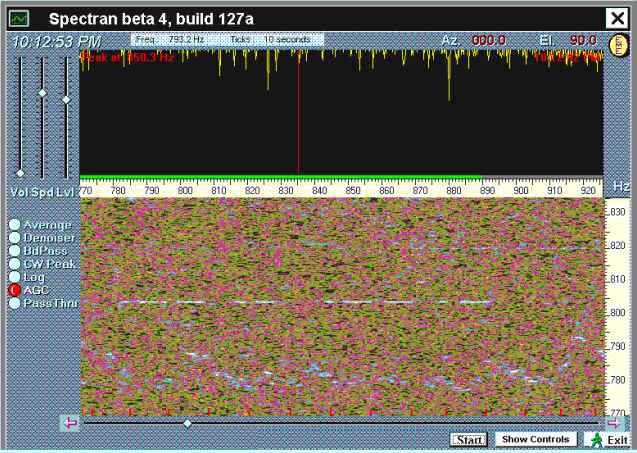
Task: Toggle the Log option
Action: pos(15,277)
